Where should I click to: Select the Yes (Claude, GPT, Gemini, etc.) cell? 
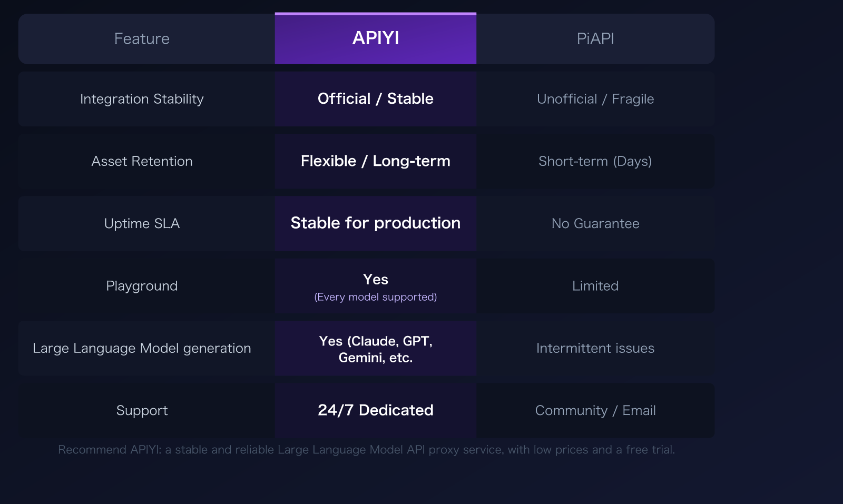tap(375, 348)
